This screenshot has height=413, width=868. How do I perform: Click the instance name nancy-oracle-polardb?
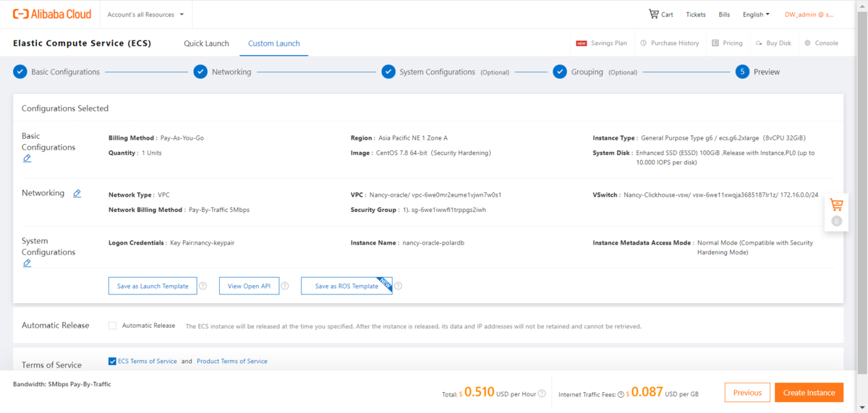coord(433,243)
